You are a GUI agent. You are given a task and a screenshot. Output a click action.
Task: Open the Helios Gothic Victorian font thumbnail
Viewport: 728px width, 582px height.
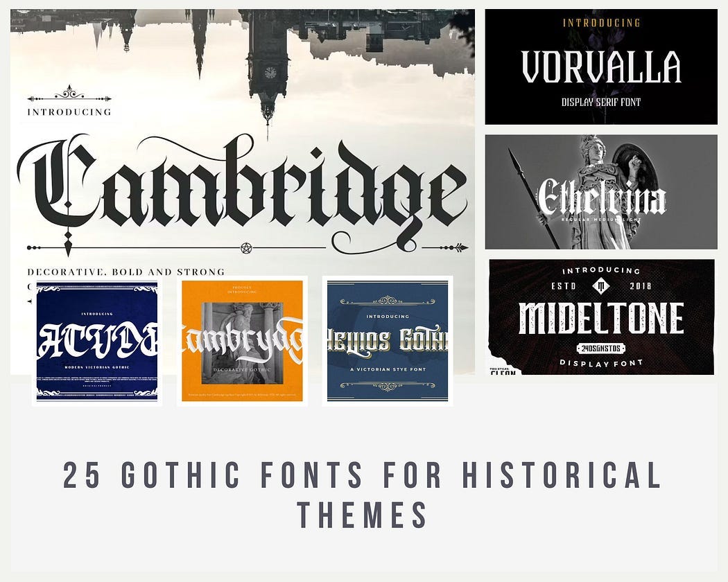(x=386, y=339)
